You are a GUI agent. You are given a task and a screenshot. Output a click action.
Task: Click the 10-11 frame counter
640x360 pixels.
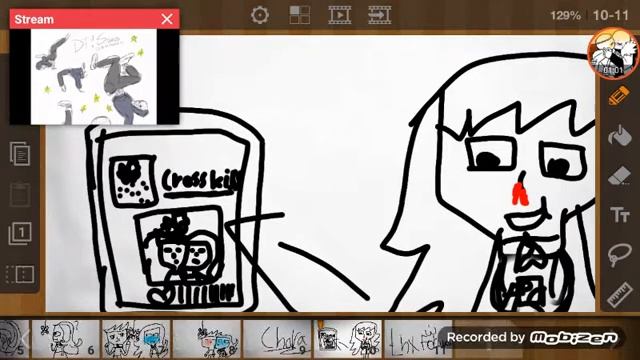[611, 16]
